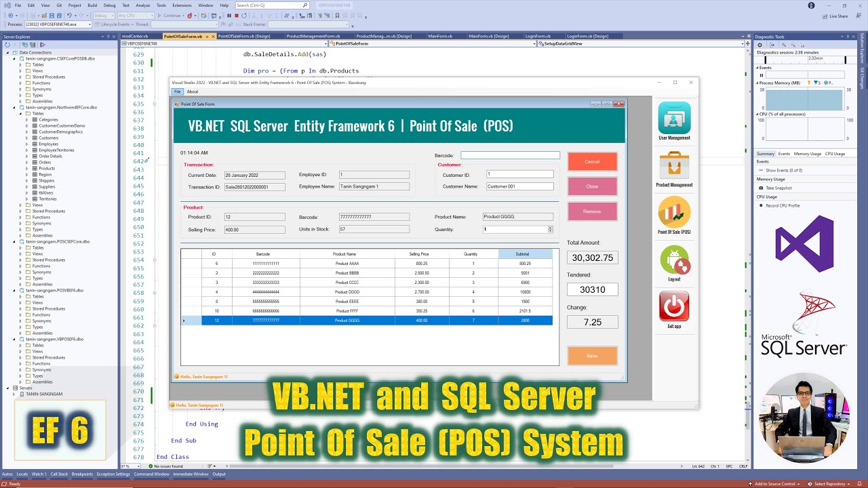The image size is (868, 488).
Task: Click the Customer ID field
Action: 519,174
